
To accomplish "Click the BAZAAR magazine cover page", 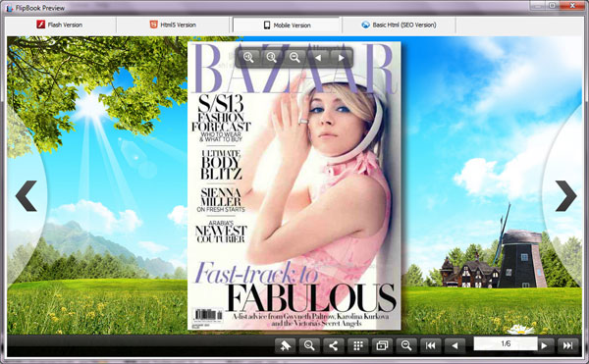I will (294, 185).
